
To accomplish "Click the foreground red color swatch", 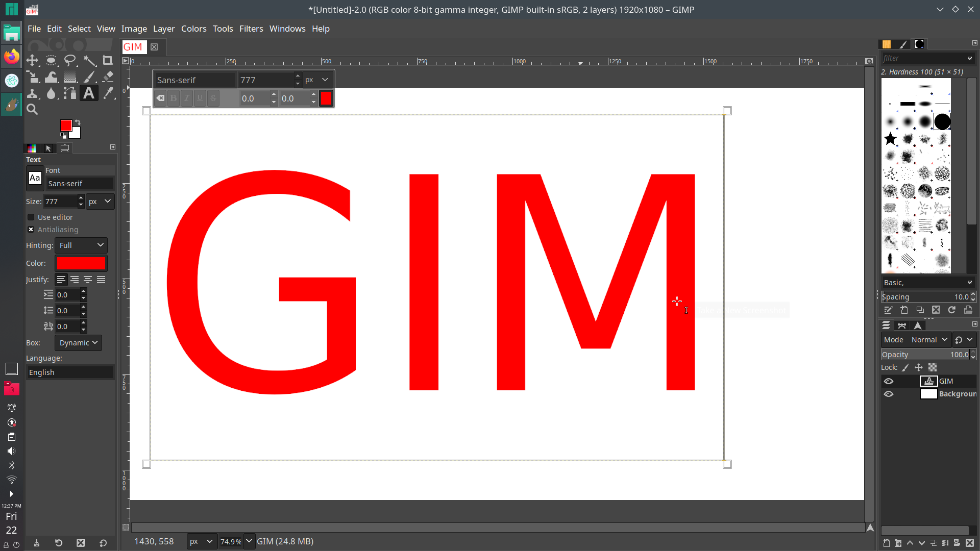I will (66, 126).
